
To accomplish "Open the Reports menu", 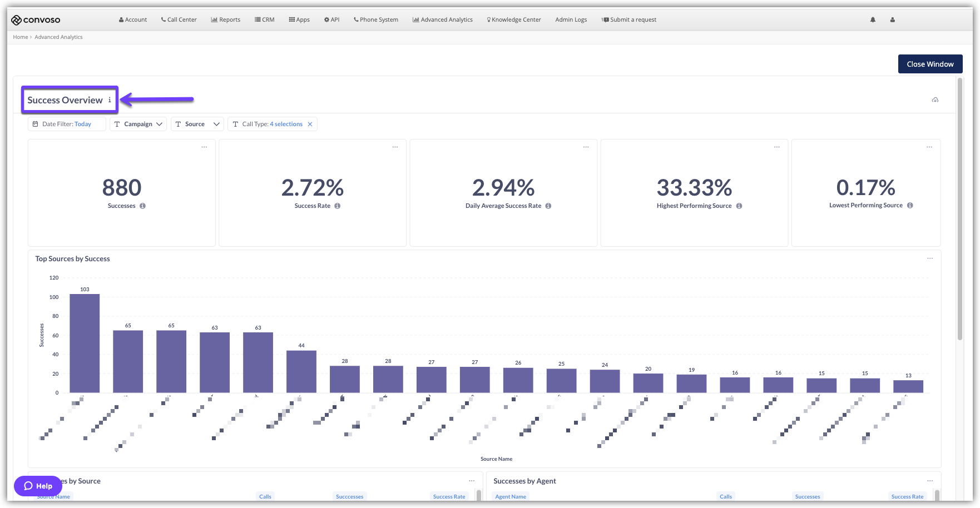I will coord(226,19).
